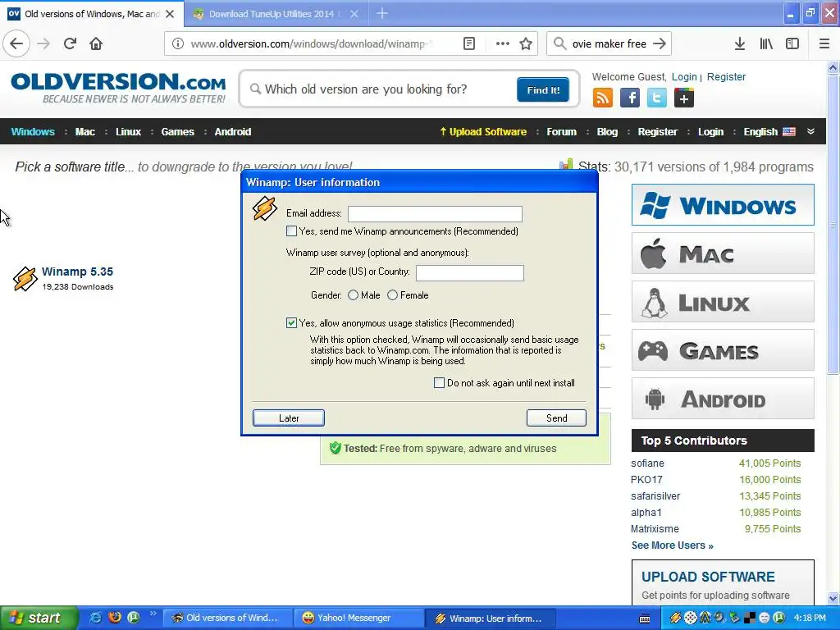
Task: Close the Download TuneUp Utilities 2014 tab
Action: [354, 14]
